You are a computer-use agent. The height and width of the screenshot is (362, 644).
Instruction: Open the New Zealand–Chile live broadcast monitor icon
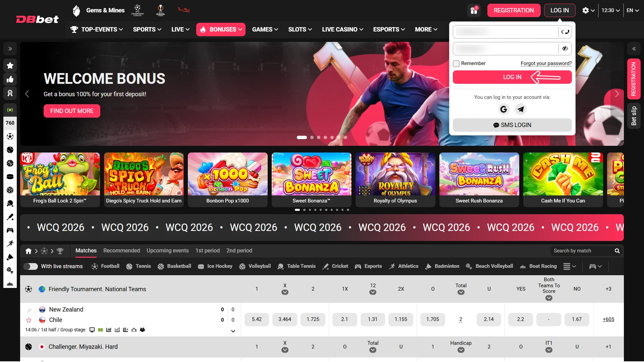[92, 330]
